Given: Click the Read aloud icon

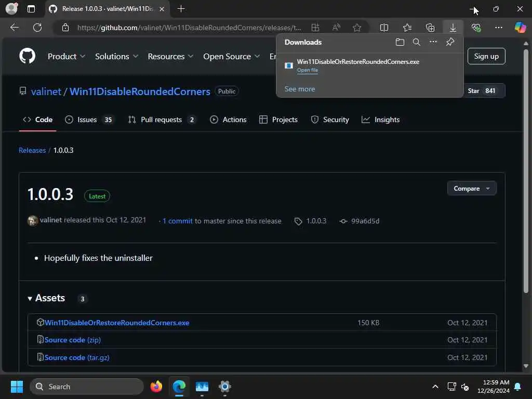Looking at the screenshot, I should click(336, 28).
